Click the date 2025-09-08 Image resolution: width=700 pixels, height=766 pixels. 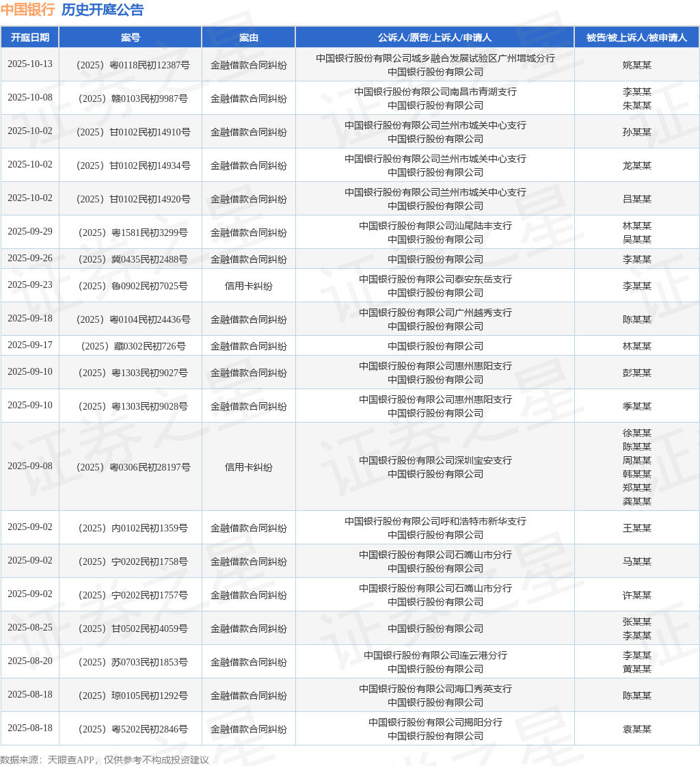[x=30, y=466]
